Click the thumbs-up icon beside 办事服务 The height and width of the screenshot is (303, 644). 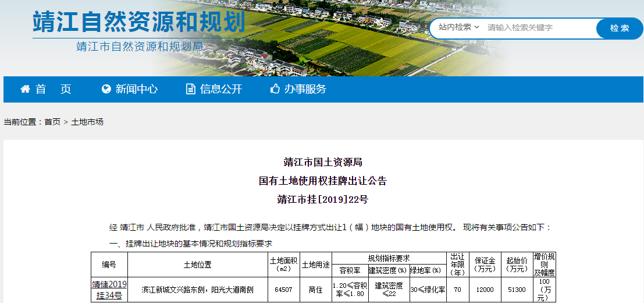pyautogui.click(x=275, y=89)
